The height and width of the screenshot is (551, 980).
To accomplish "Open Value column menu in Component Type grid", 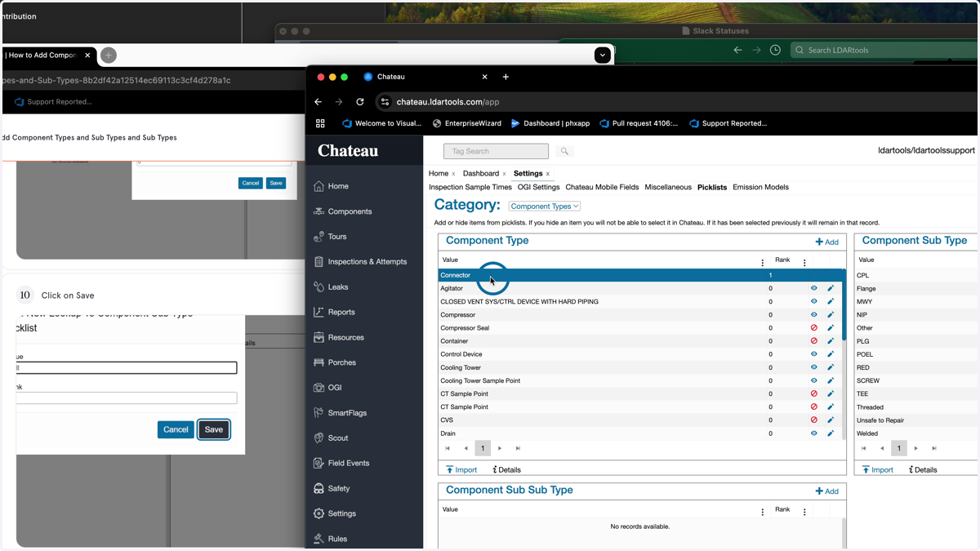I will [x=763, y=263].
